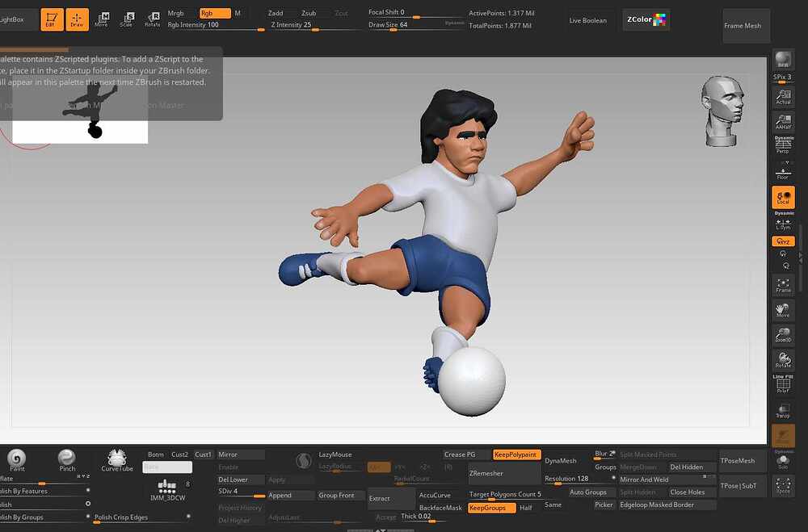This screenshot has height=532, width=808.
Task: Activate the Edit mode icon
Action: (52, 19)
